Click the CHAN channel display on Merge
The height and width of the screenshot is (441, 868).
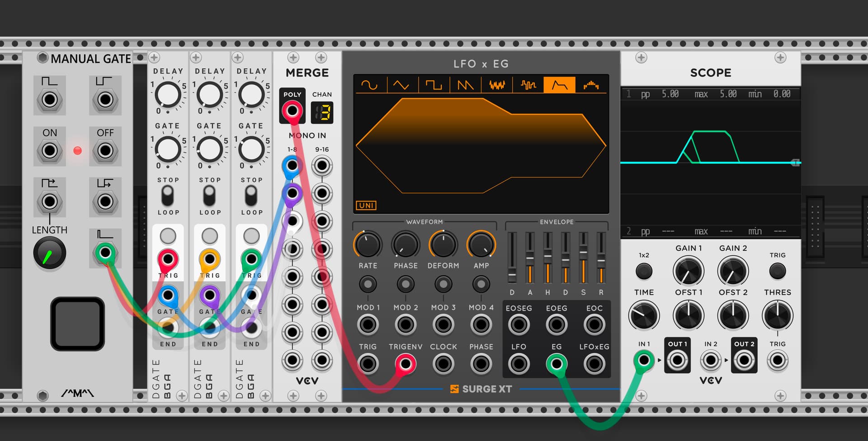pos(322,113)
